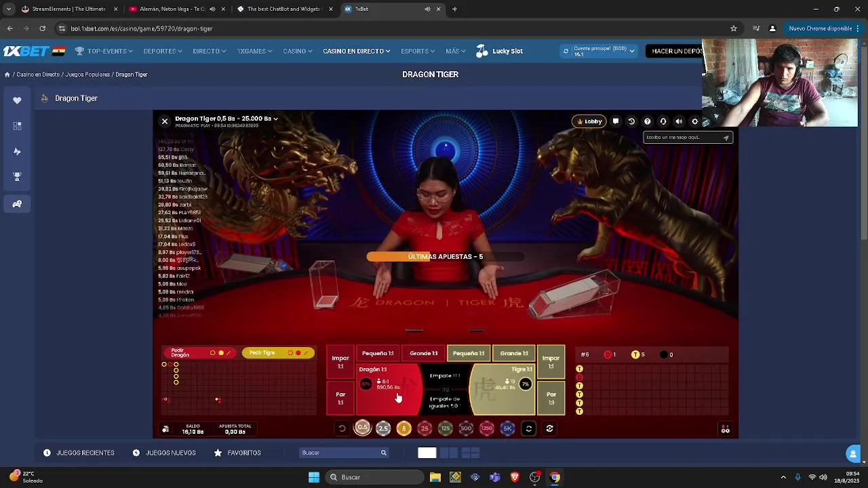This screenshot has height=488, width=868.
Task: Open the DIRECTO menu
Action: pos(209,51)
